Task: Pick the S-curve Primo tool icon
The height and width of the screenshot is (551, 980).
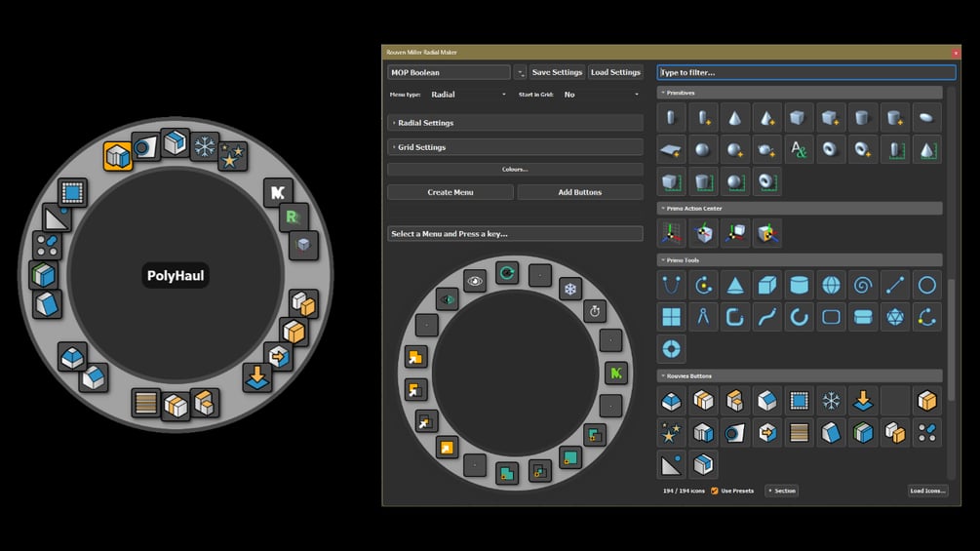Action: [x=766, y=317]
